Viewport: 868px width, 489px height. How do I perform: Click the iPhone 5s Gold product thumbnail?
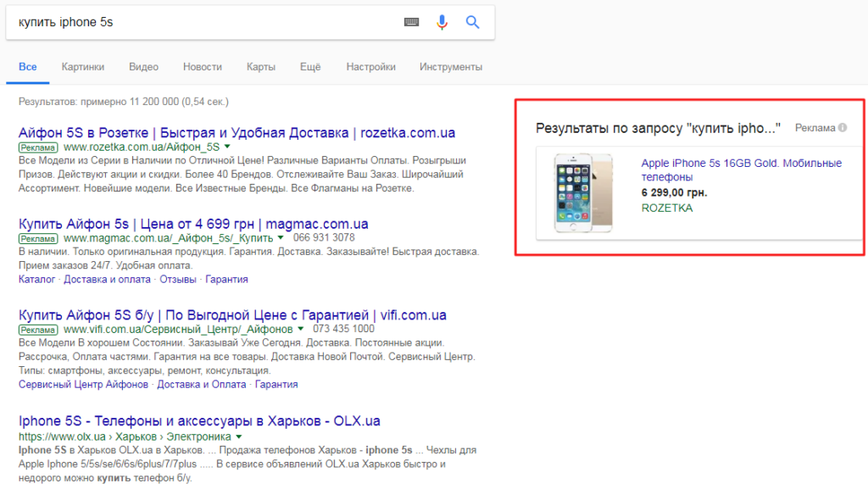583,193
